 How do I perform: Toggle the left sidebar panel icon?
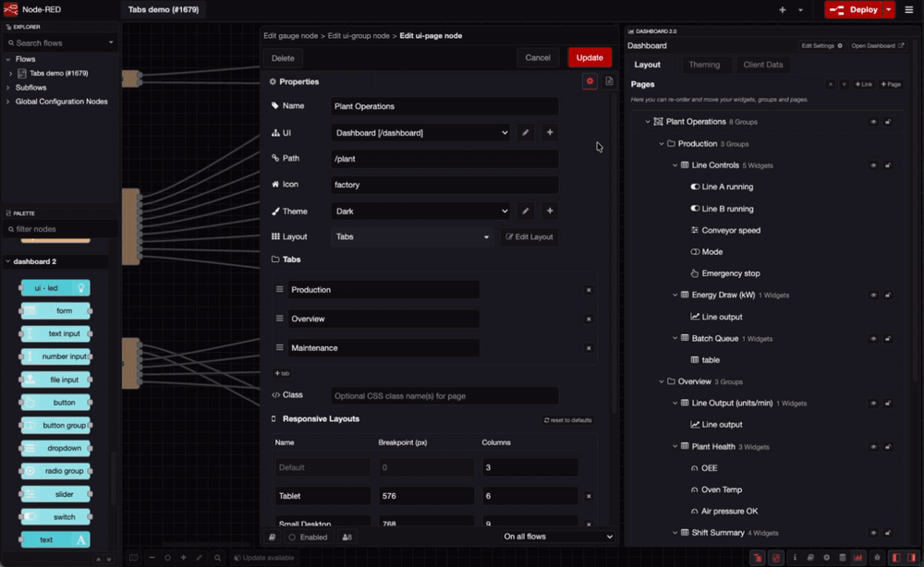pyautogui.click(x=896, y=557)
